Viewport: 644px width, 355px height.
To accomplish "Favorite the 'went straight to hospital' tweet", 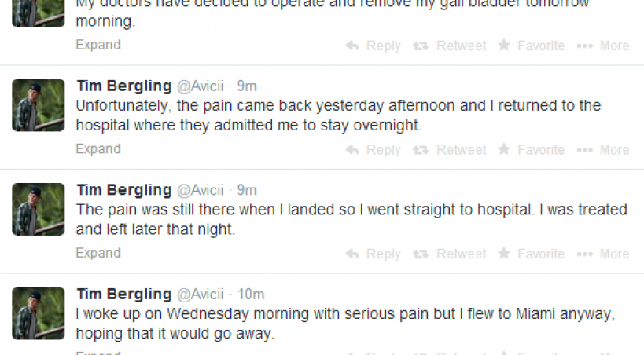I will pos(532,254).
